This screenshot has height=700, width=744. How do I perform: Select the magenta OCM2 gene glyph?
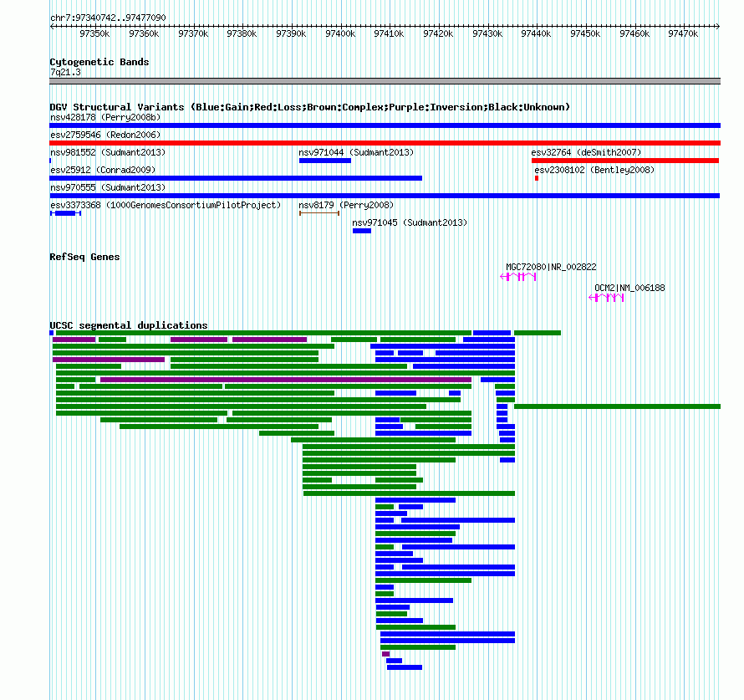click(606, 298)
